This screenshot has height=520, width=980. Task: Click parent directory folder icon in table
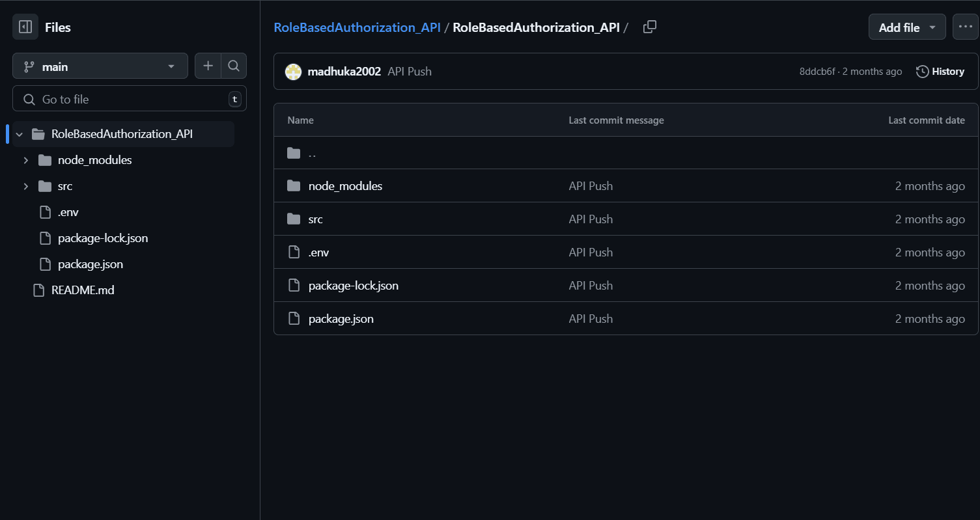tap(294, 153)
